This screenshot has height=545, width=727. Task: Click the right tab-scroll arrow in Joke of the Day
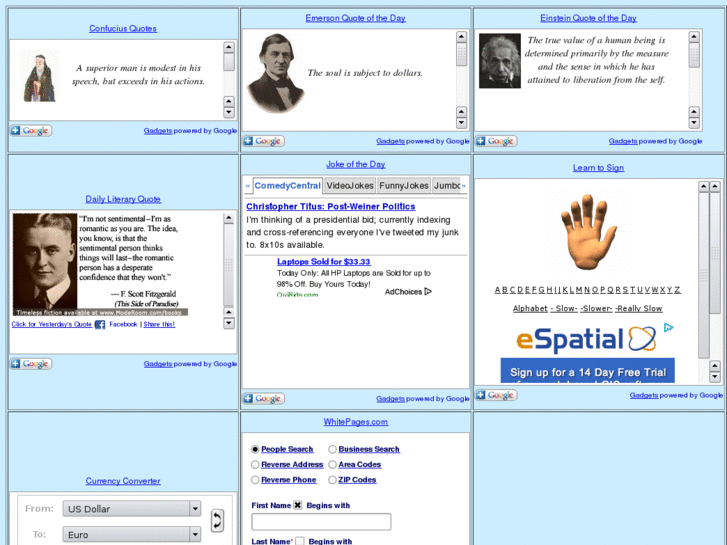(463, 186)
